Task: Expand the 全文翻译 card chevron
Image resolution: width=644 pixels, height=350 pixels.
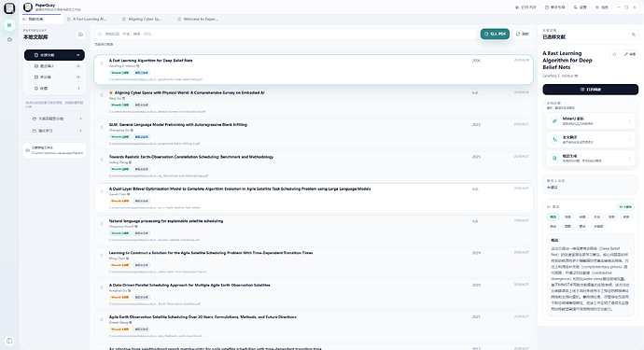Action: (x=630, y=139)
